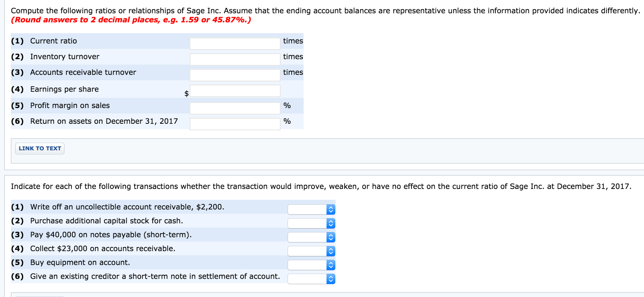The height and width of the screenshot is (297, 644).
Task: Select transaction text about paying $40,000 notes payable
Action: click(110, 234)
